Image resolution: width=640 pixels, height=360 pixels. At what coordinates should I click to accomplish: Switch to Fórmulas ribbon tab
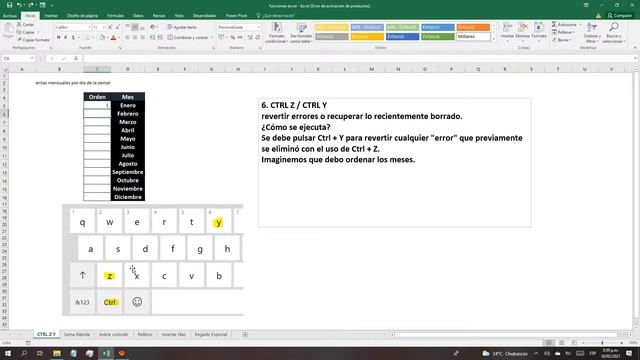pyautogui.click(x=116, y=16)
